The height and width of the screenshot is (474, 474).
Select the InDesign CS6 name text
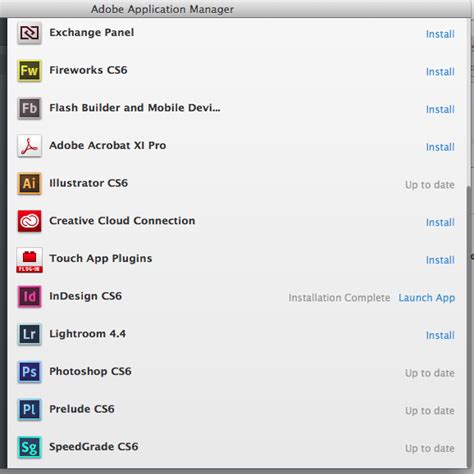pyautogui.click(x=86, y=296)
